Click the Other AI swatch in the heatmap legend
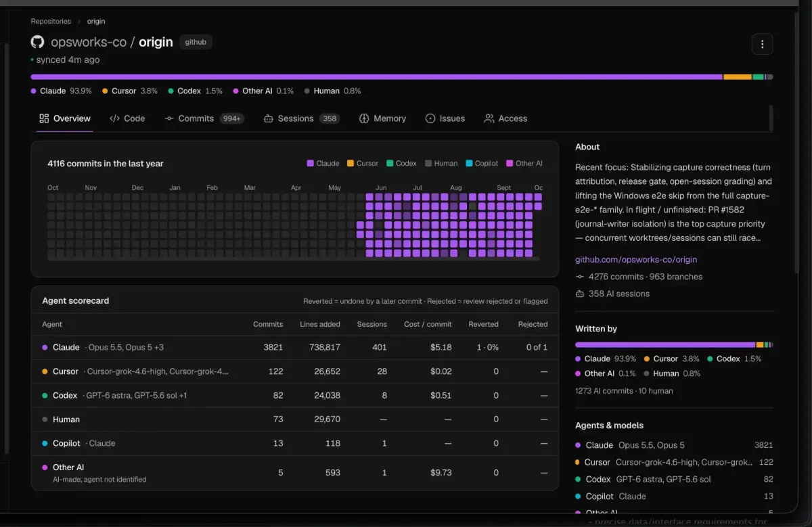The width and height of the screenshot is (812, 527). coord(510,163)
